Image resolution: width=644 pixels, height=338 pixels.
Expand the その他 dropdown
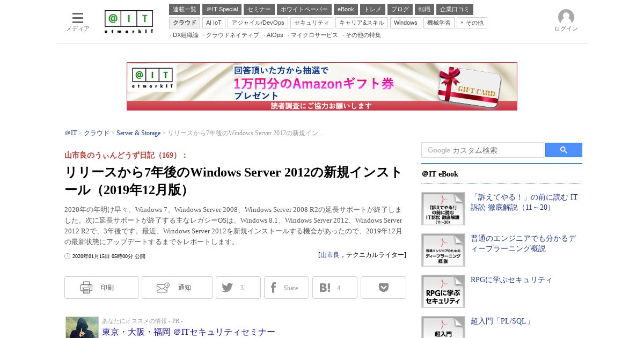tap(472, 23)
